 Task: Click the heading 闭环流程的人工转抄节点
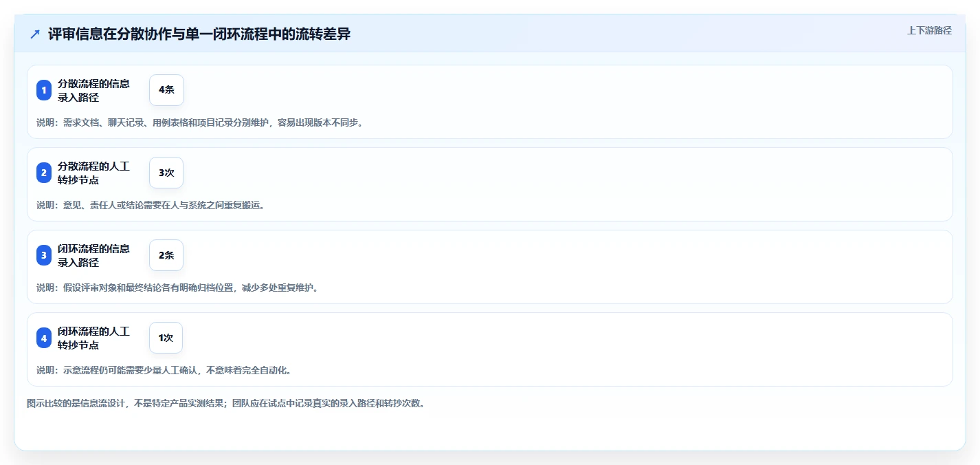coord(93,338)
